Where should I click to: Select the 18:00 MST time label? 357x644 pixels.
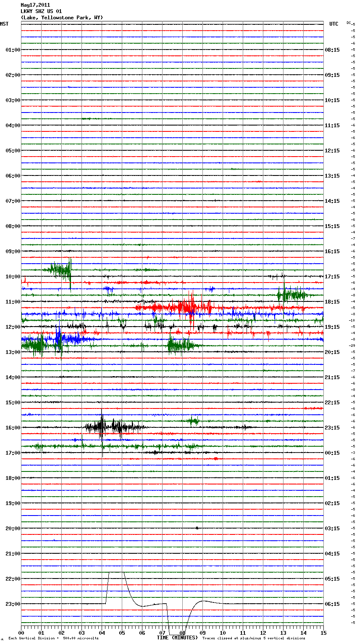pyautogui.click(x=13, y=478)
